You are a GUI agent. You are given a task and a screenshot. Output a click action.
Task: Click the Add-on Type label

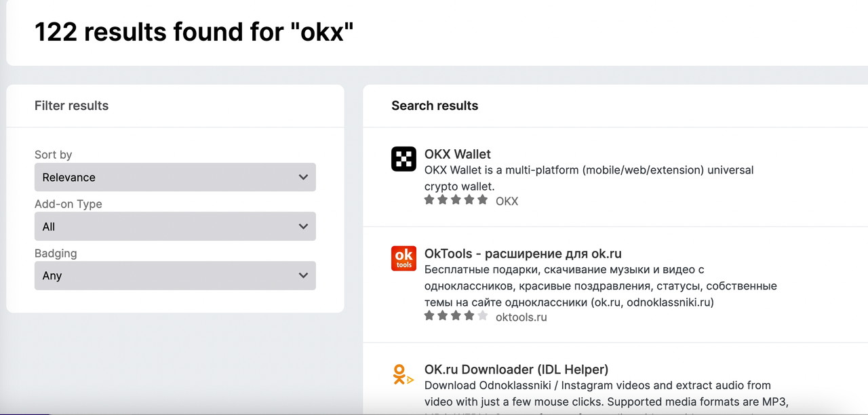68,204
